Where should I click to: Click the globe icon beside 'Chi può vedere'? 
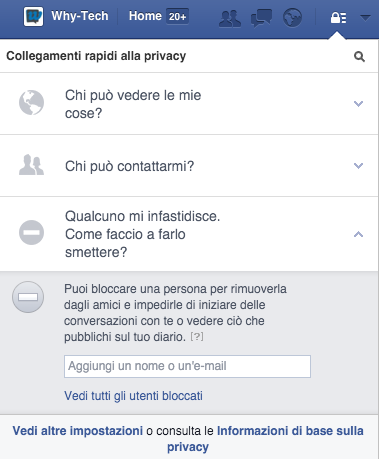coord(31,103)
